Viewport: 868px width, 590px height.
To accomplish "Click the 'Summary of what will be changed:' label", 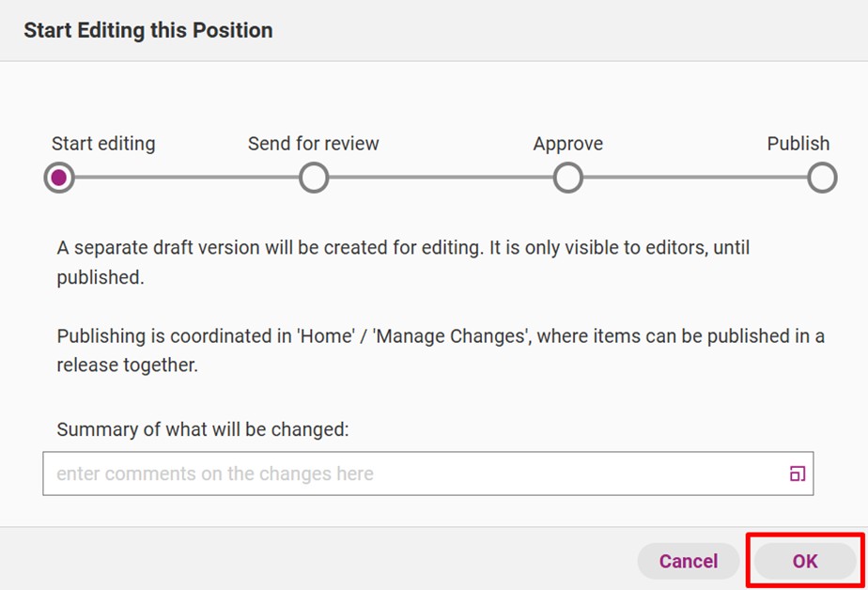I will tap(203, 429).
